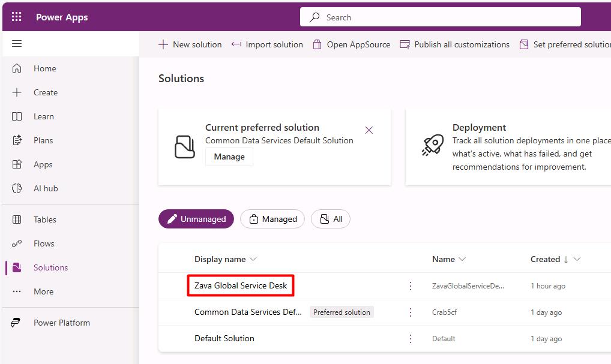Select the Unmanaged filter pill
This screenshot has height=364, width=611.
(x=196, y=219)
